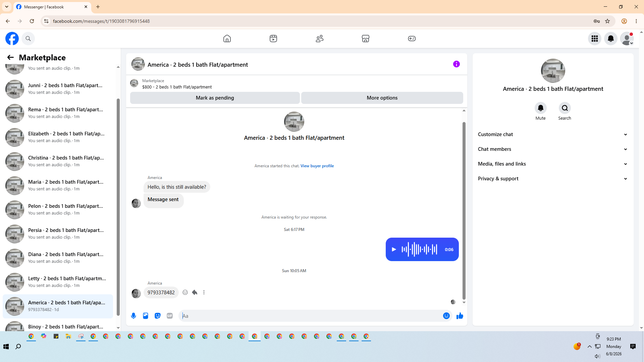Expand Privacy & support section
Viewport: 644px width, 362px height.
(x=553, y=179)
